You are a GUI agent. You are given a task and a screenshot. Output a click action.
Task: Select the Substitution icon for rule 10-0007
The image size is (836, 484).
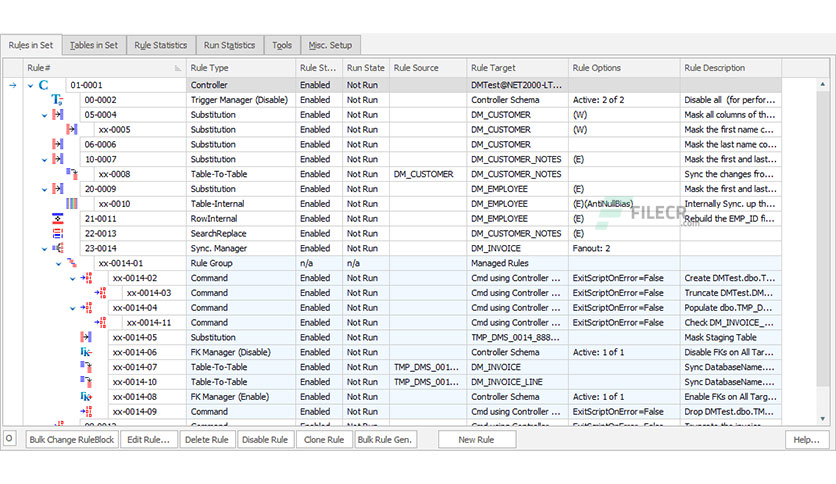[x=58, y=159]
